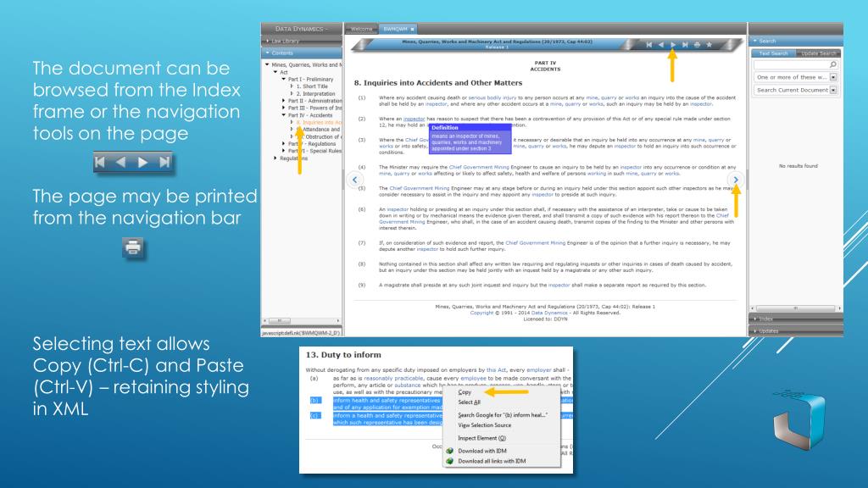Switch to Update Search tab

click(818, 53)
